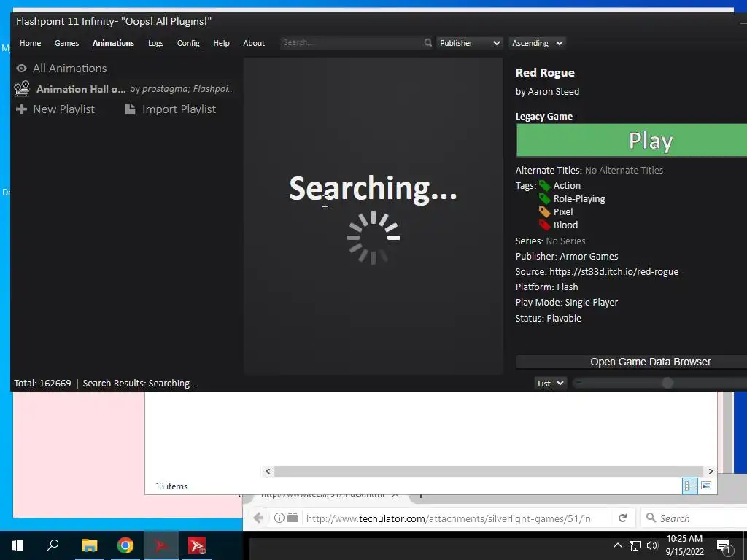Create a New Playlist
The image size is (747, 560).
point(64,109)
